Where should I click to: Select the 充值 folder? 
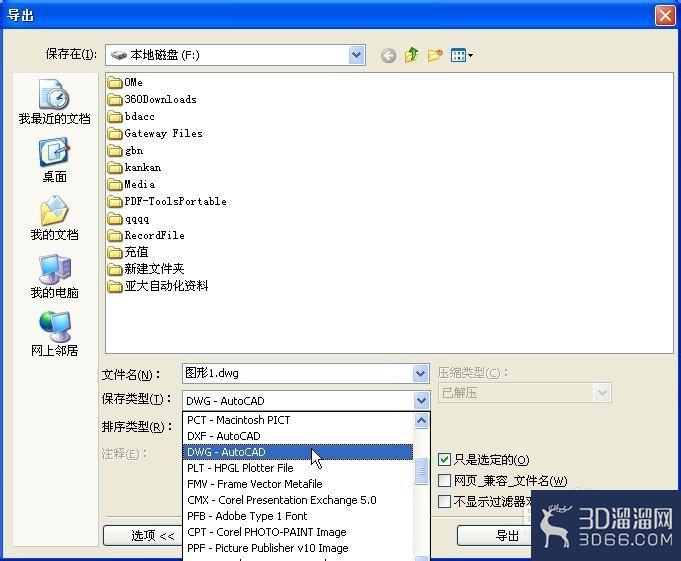(128, 252)
